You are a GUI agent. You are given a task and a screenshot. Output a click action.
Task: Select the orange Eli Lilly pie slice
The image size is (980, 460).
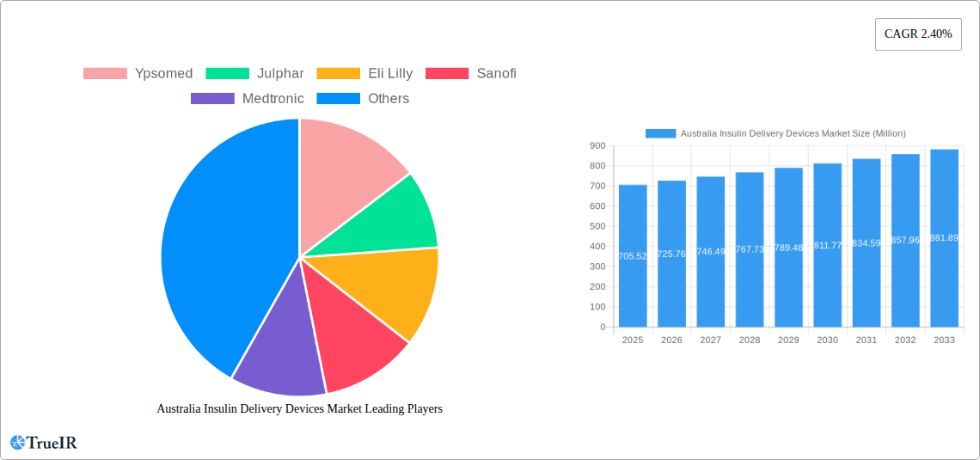[387, 288]
